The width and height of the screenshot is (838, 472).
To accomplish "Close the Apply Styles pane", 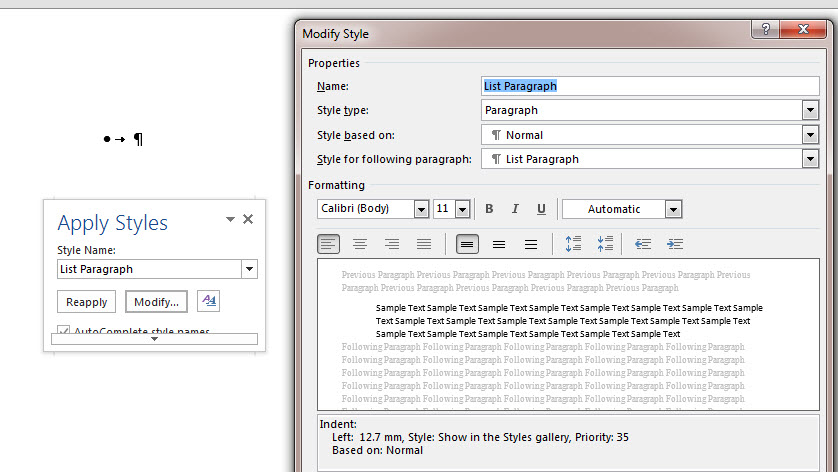I will point(248,219).
